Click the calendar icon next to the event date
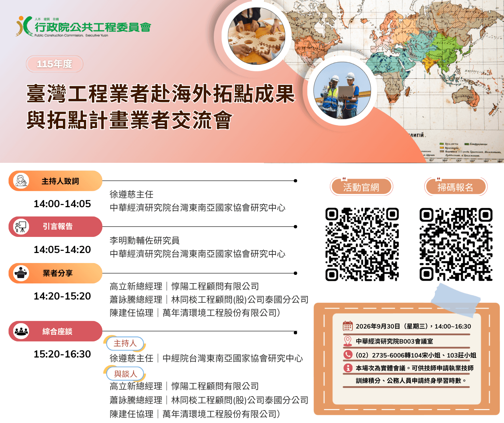 point(348,326)
